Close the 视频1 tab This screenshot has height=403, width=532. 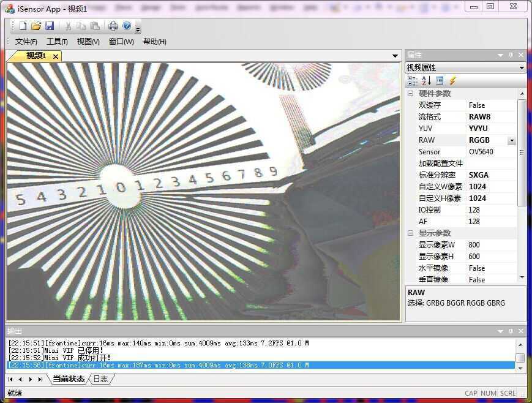(56, 56)
